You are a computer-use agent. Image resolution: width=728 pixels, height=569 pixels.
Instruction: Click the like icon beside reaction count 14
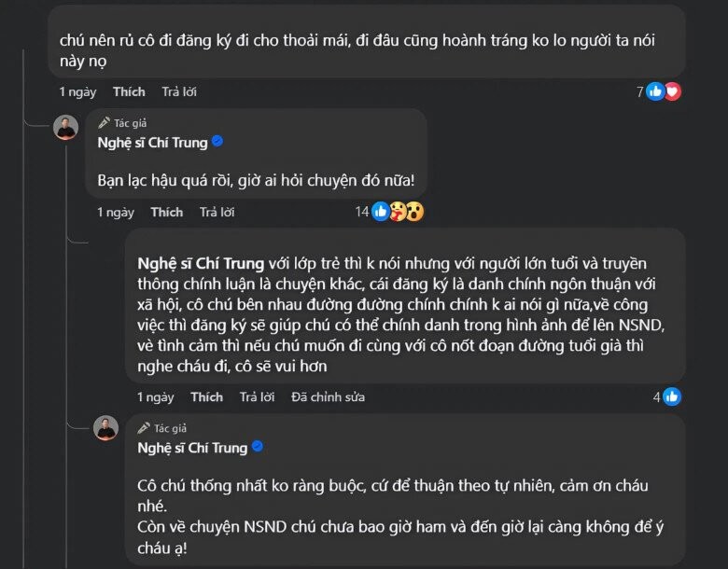(x=381, y=212)
